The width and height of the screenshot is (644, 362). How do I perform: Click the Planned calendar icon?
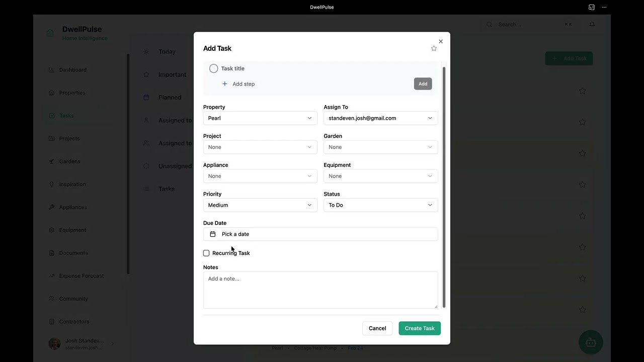pyautogui.click(x=146, y=98)
